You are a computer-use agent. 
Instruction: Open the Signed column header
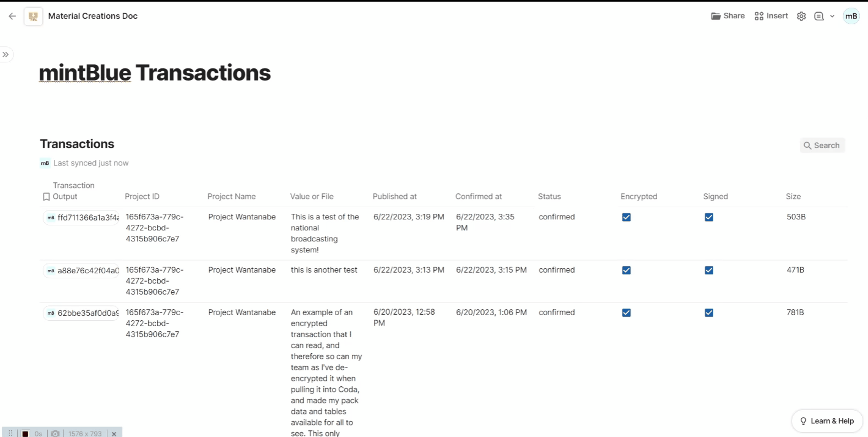click(715, 197)
